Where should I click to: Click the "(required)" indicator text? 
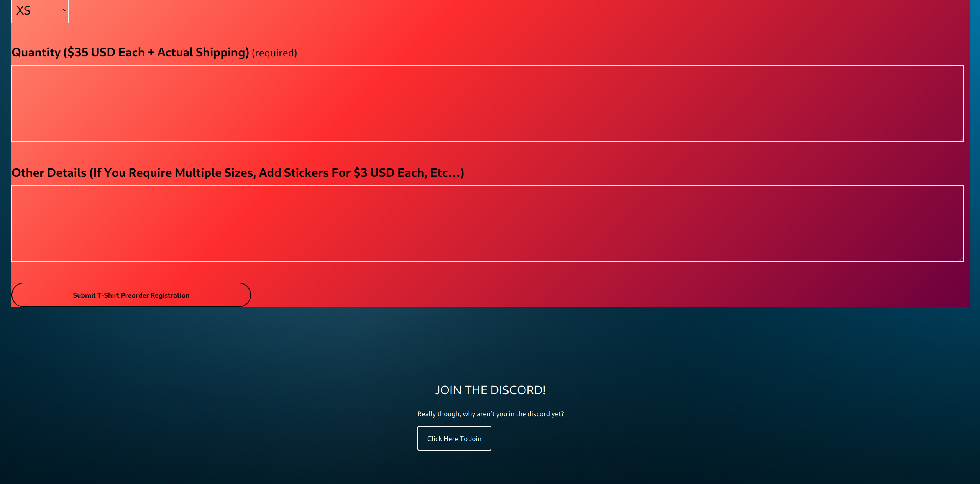(274, 53)
